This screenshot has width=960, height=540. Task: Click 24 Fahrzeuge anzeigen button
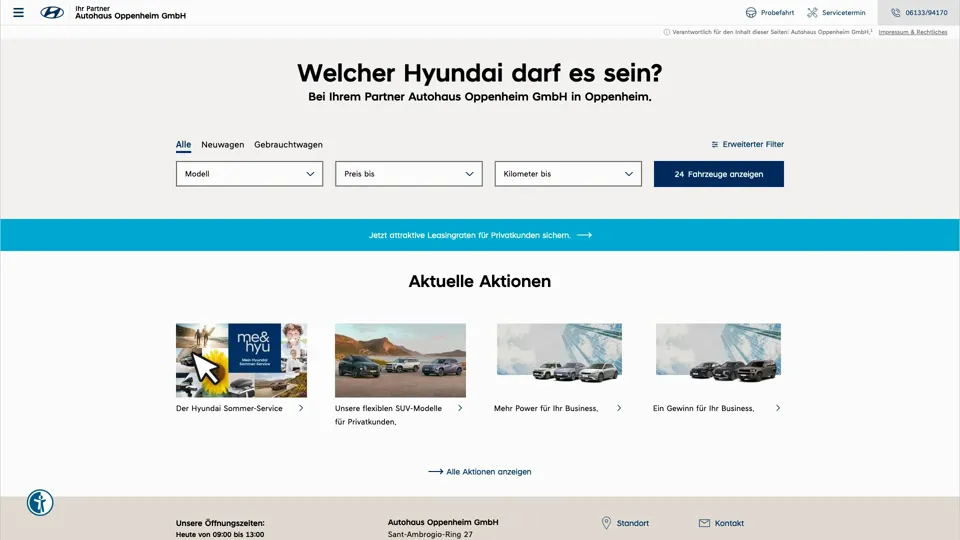(719, 174)
